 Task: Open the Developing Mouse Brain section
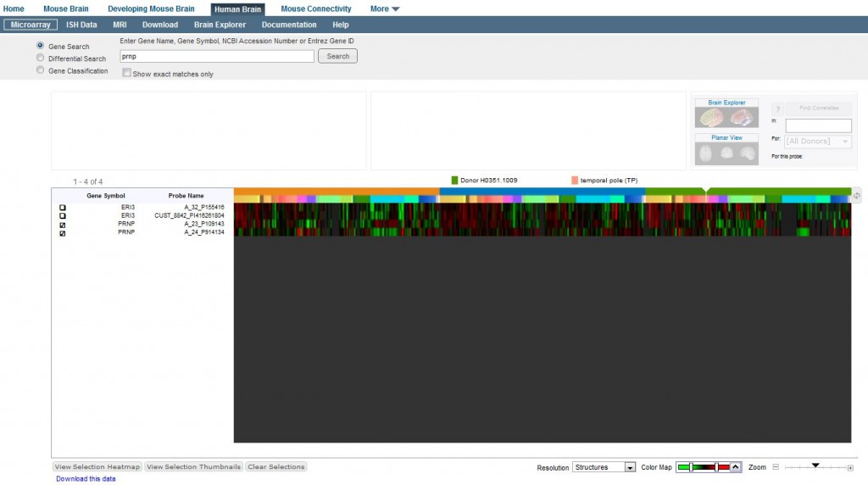pyautogui.click(x=151, y=8)
